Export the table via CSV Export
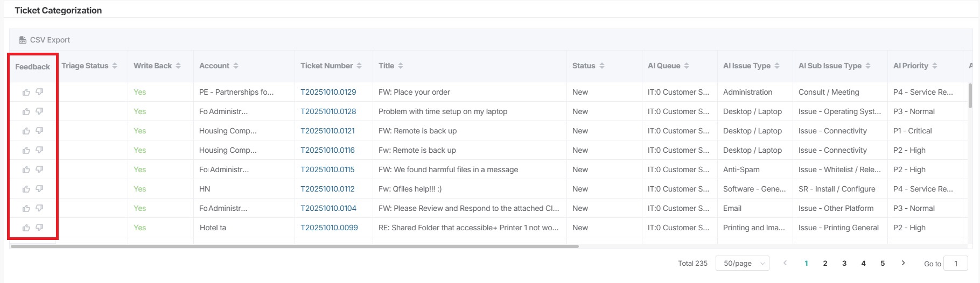Screen dimensions: 980x283 coord(44,40)
